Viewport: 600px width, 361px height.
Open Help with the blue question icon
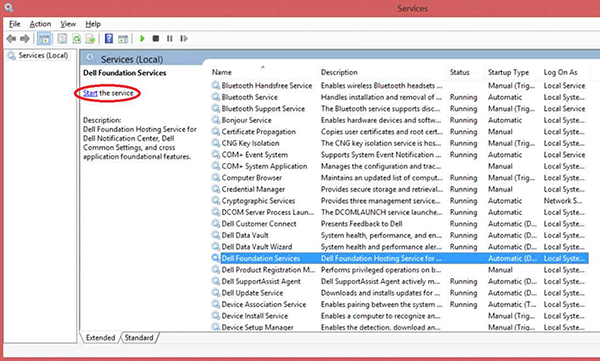(109, 39)
